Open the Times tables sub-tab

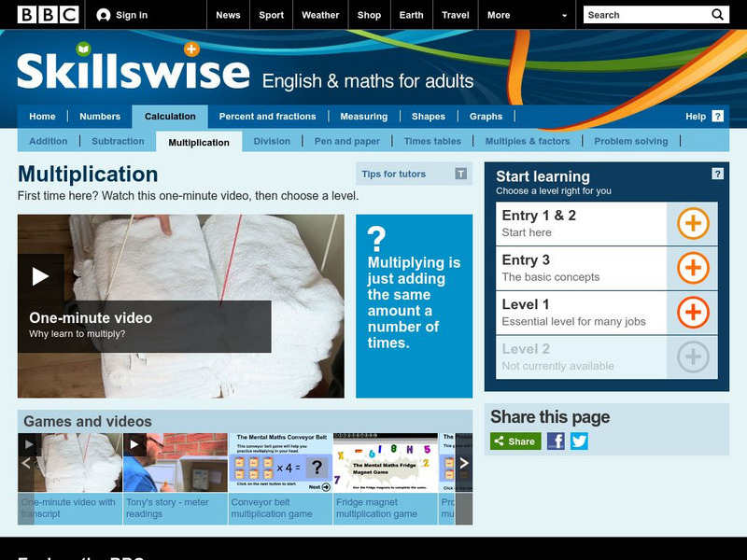432,141
